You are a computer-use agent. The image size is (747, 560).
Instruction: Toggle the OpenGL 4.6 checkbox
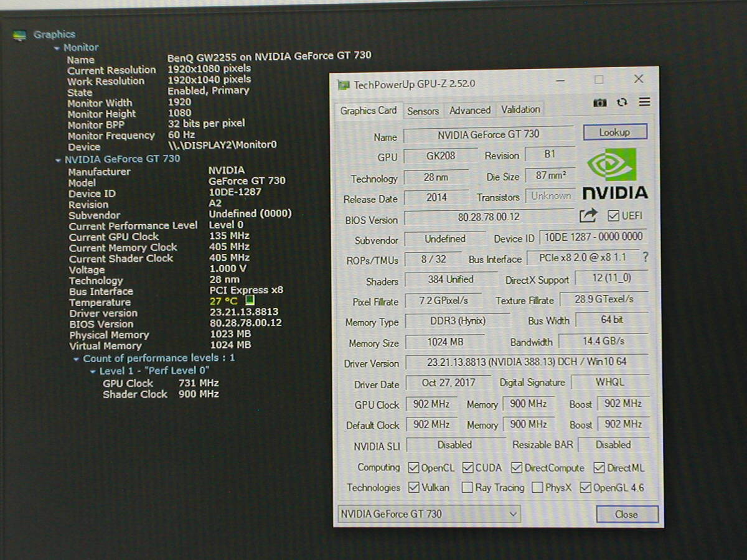[585, 488]
